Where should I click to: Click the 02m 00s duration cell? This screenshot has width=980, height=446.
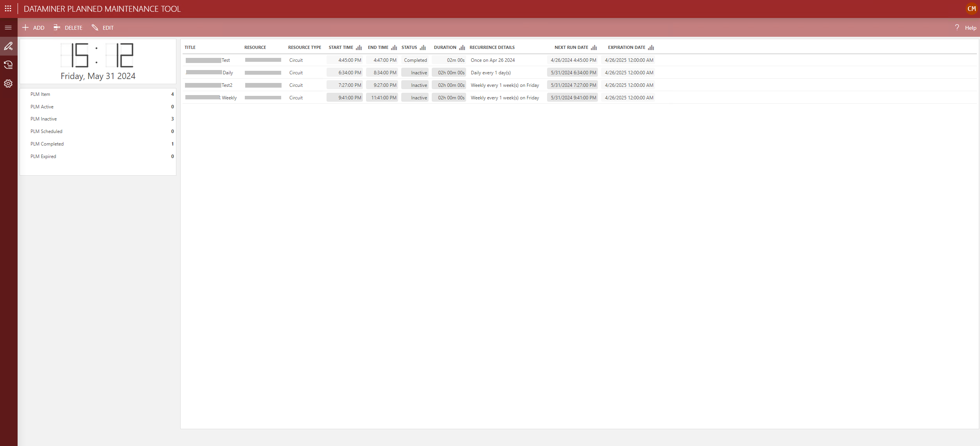(x=449, y=60)
